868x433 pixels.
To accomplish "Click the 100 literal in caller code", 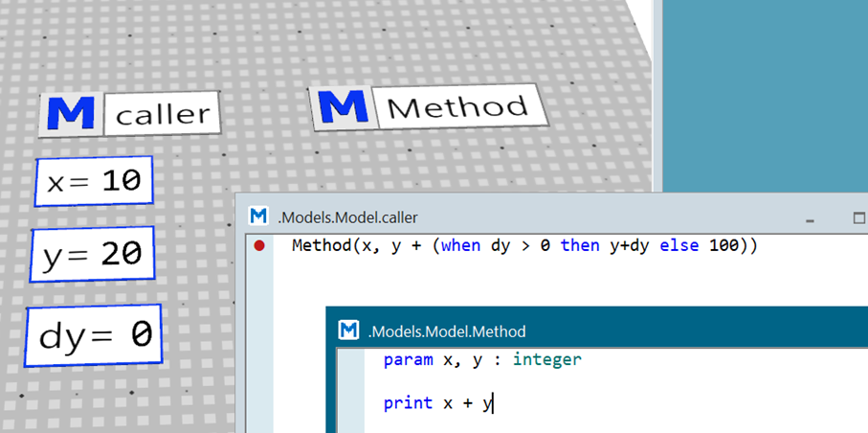I will [723, 246].
